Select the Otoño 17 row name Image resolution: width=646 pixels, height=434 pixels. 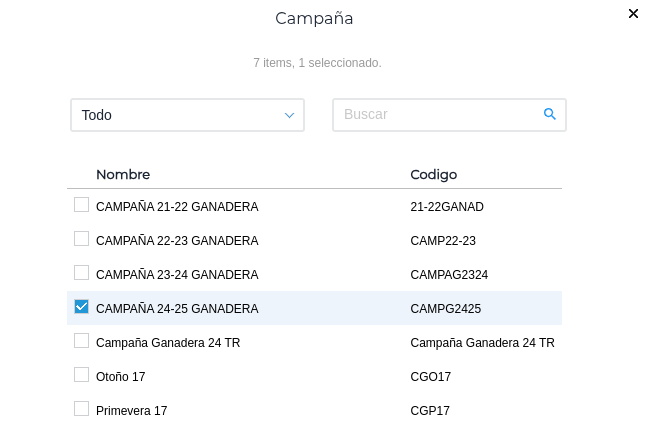point(120,376)
